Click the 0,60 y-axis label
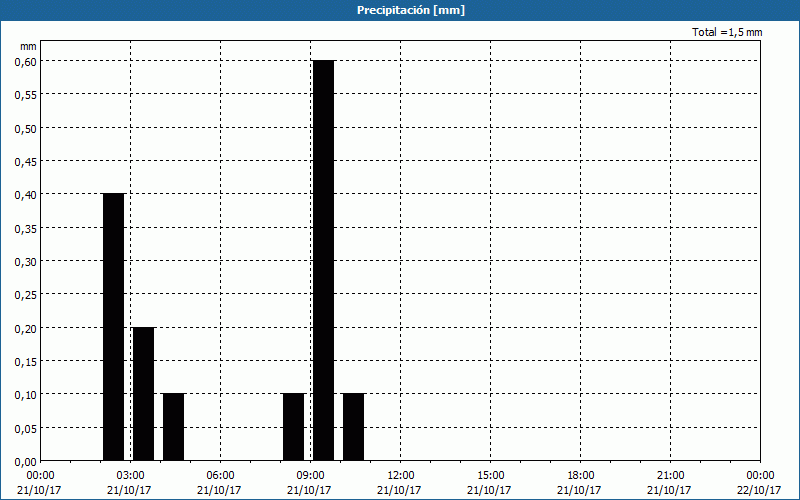 point(26,61)
